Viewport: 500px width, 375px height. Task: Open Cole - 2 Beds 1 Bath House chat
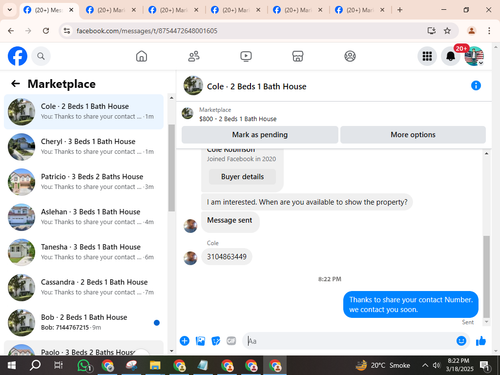point(84,112)
